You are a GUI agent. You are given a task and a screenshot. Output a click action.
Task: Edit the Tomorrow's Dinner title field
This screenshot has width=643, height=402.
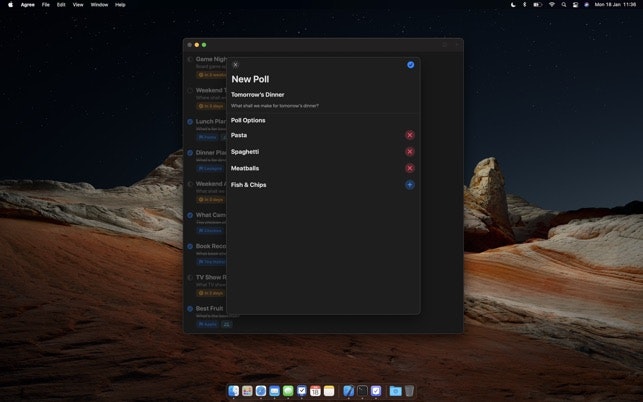[258, 95]
